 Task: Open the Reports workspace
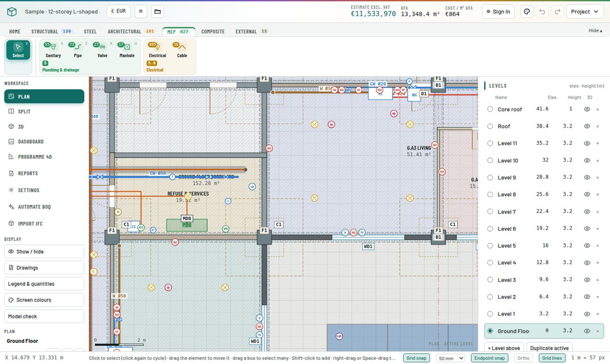[44, 173]
